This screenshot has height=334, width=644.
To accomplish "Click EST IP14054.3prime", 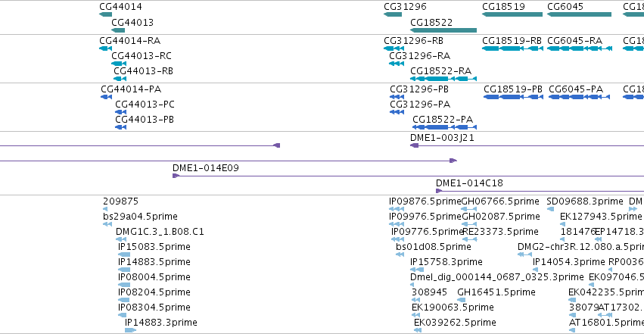I will [x=535, y=270].
